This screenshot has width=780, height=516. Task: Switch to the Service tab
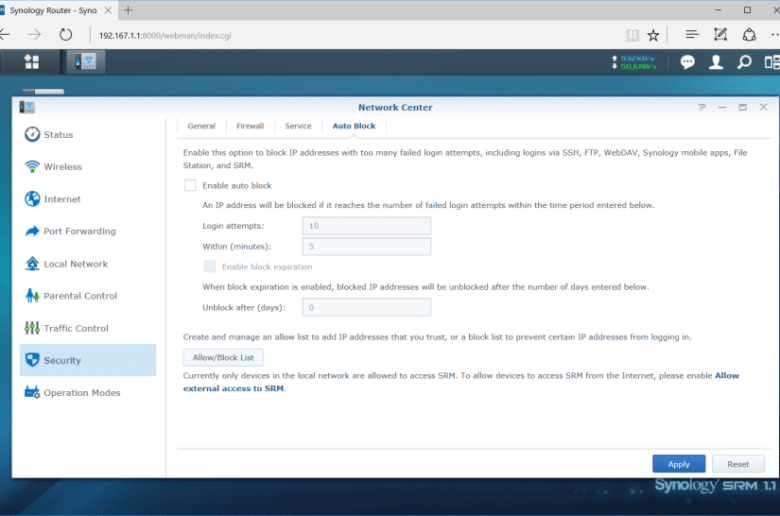click(x=298, y=126)
